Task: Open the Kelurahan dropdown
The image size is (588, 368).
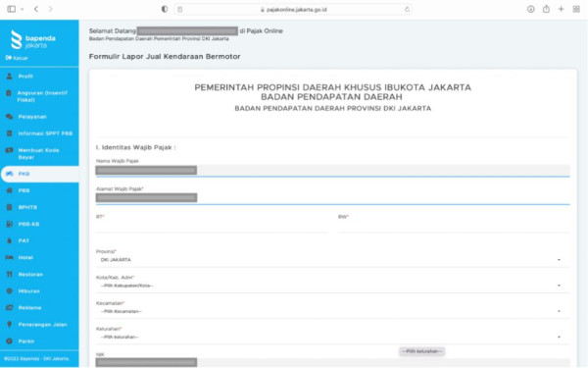Action: [332, 338]
